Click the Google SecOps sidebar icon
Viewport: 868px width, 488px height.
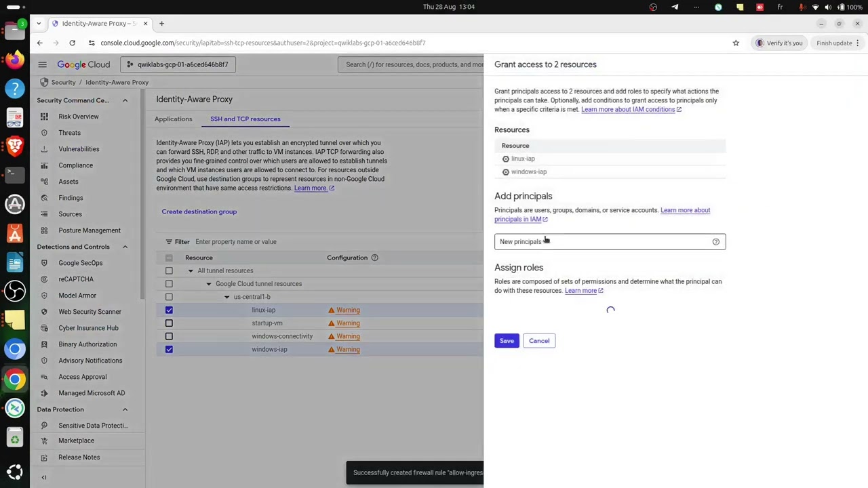click(44, 263)
